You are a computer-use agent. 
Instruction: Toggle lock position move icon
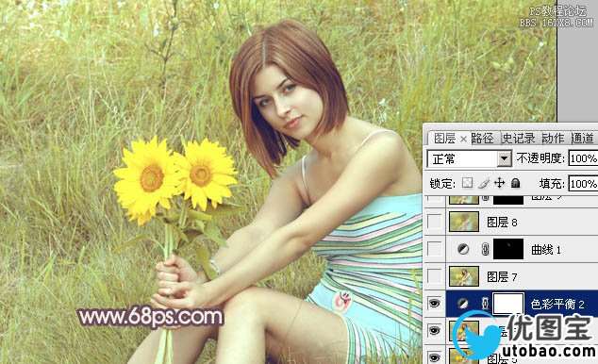coord(499,183)
